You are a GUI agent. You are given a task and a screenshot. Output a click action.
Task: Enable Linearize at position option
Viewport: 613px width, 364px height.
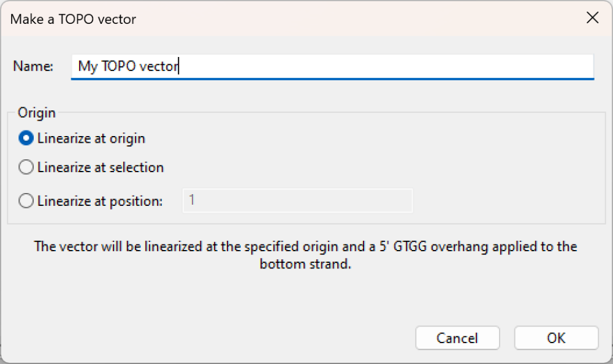[x=26, y=200]
